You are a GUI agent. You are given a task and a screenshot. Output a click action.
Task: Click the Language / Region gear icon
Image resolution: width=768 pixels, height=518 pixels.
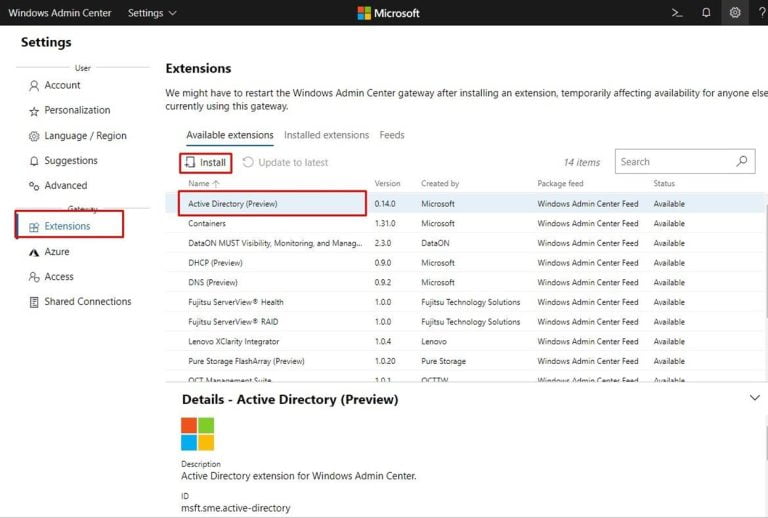(34, 136)
